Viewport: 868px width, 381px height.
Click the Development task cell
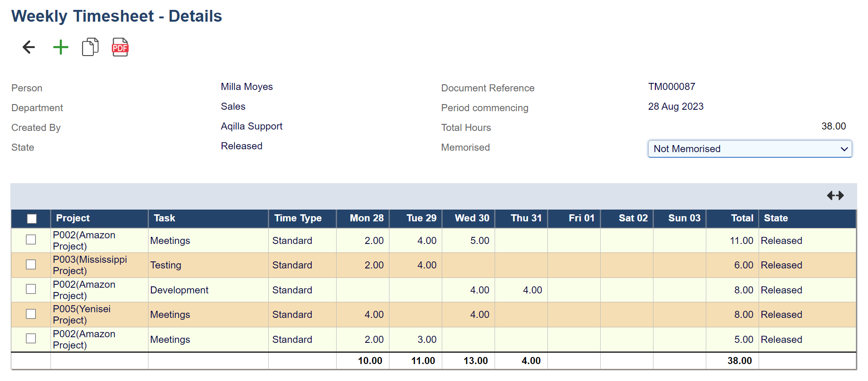coord(179,290)
